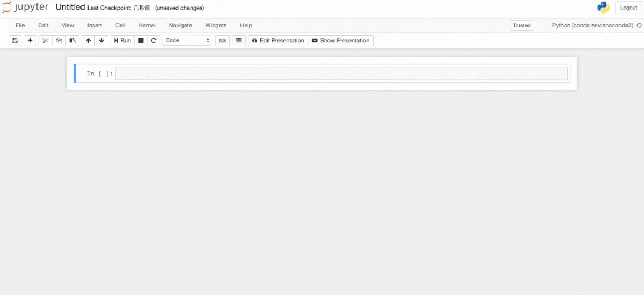Move selected cell up arrow

[x=88, y=40]
